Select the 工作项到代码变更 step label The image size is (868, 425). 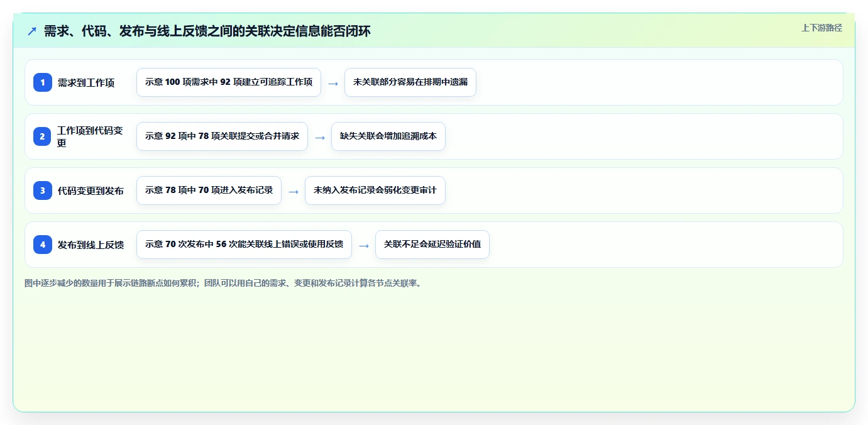pyautogui.click(x=90, y=136)
